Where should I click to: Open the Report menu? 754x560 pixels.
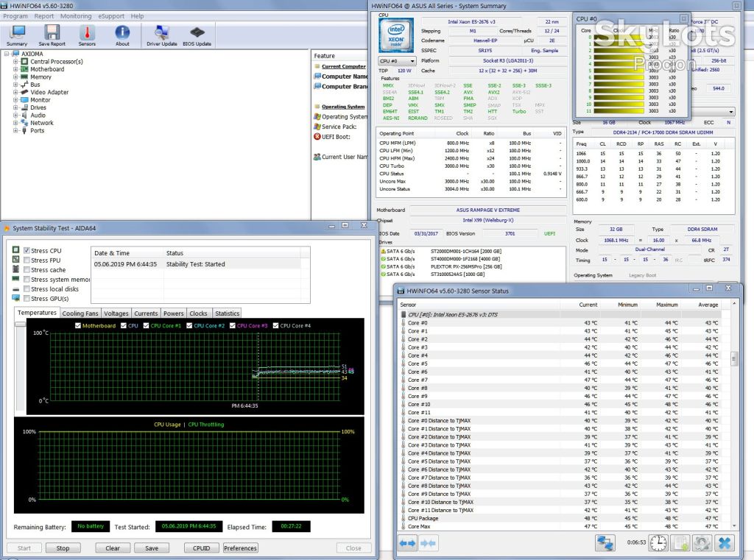click(43, 16)
